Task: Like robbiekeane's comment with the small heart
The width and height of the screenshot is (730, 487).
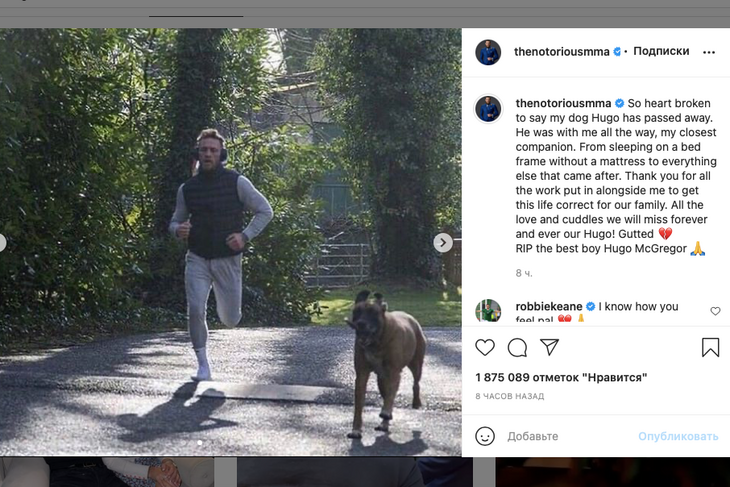Action: pyautogui.click(x=715, y=311)
